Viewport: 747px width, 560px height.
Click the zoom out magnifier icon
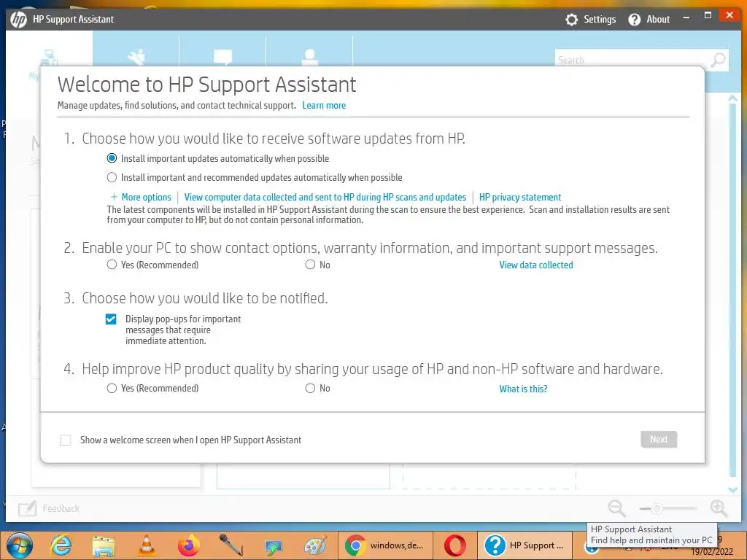[616, 508]
